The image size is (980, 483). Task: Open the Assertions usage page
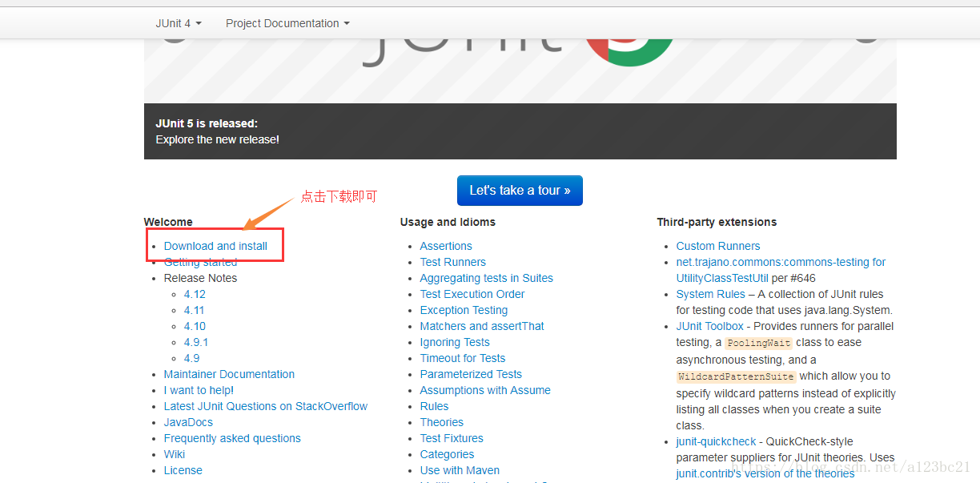(x=446, y=246)
